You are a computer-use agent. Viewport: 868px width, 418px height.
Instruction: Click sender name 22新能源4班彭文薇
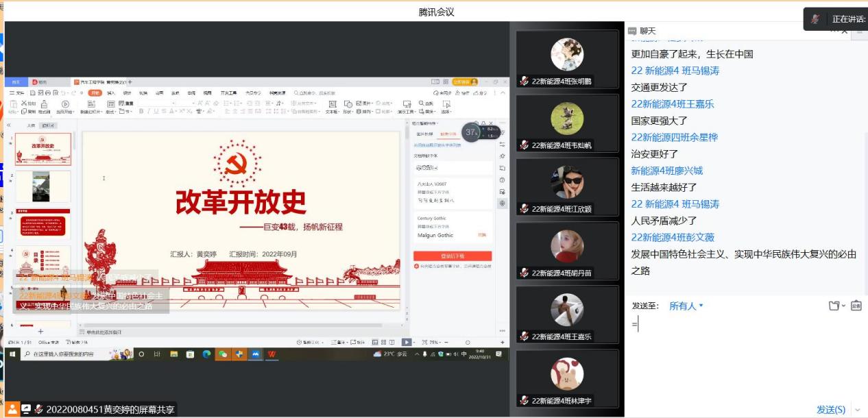(673, 237)
